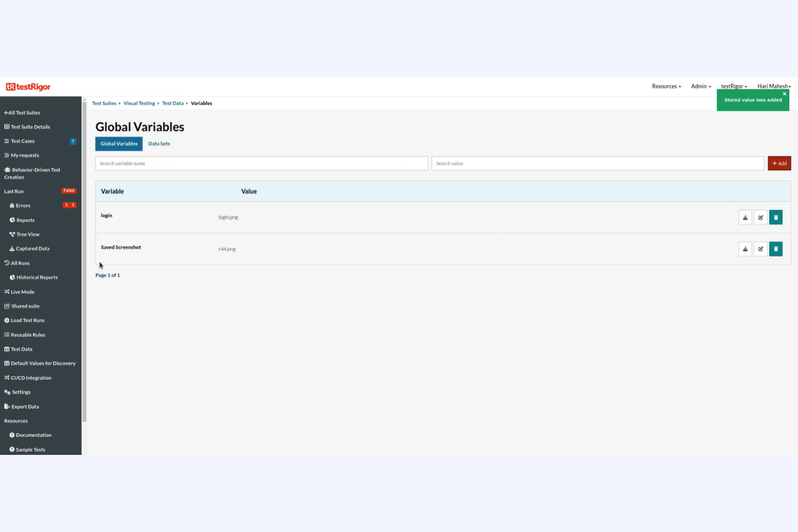Viewport: 798px width, 532px height.
Task: Open Errors under Last Run
Action: pos(23,205)
